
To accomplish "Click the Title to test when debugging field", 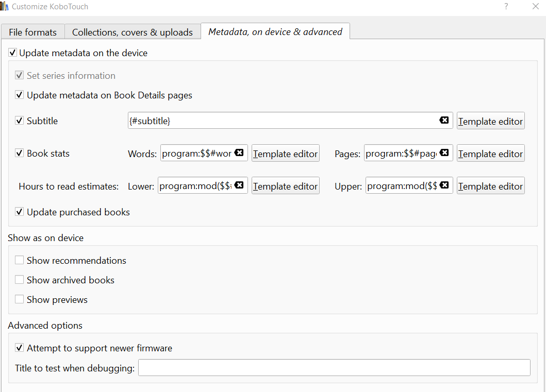I will click(334, 368).
